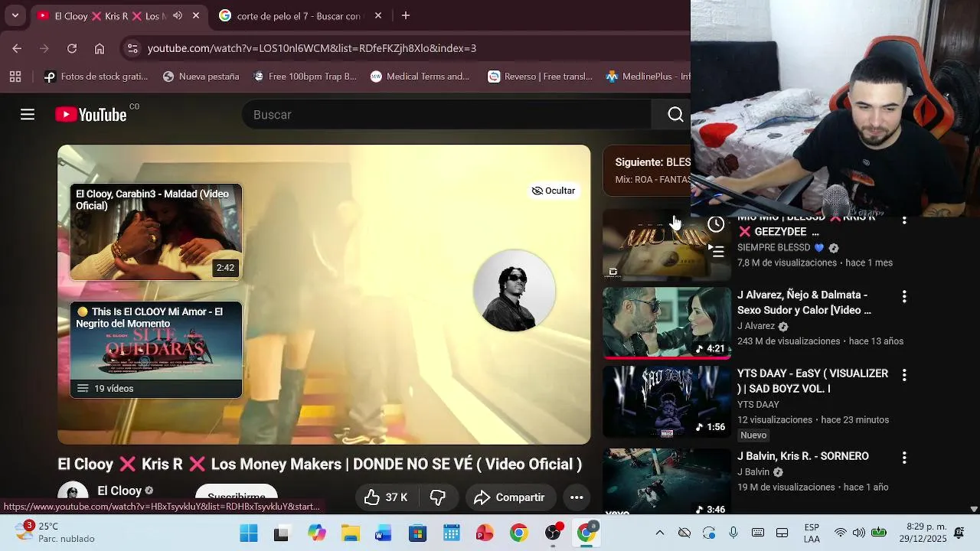
Task: Play J Alvarez Sexo Sudor y Calor thumbnail
Action: 667,323
